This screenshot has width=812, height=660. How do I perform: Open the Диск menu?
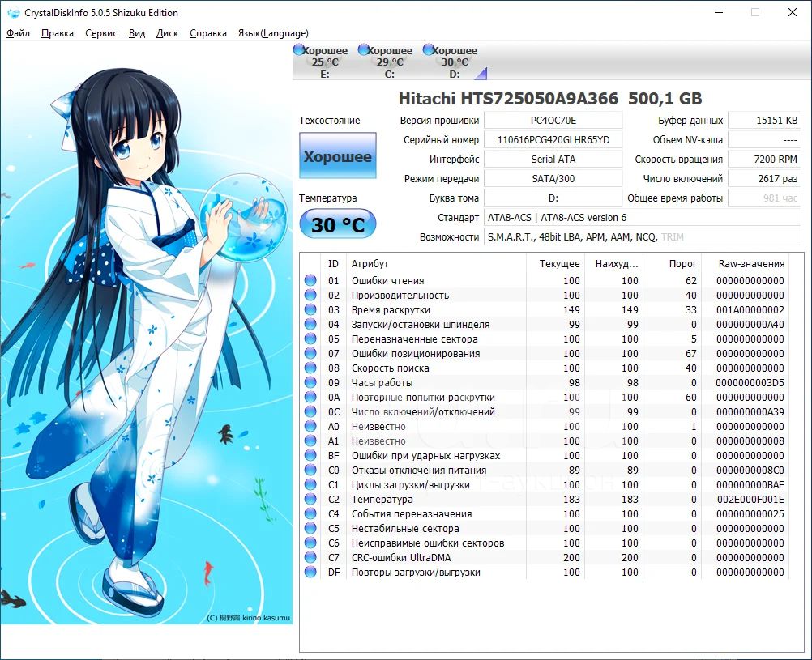point(167,33)
